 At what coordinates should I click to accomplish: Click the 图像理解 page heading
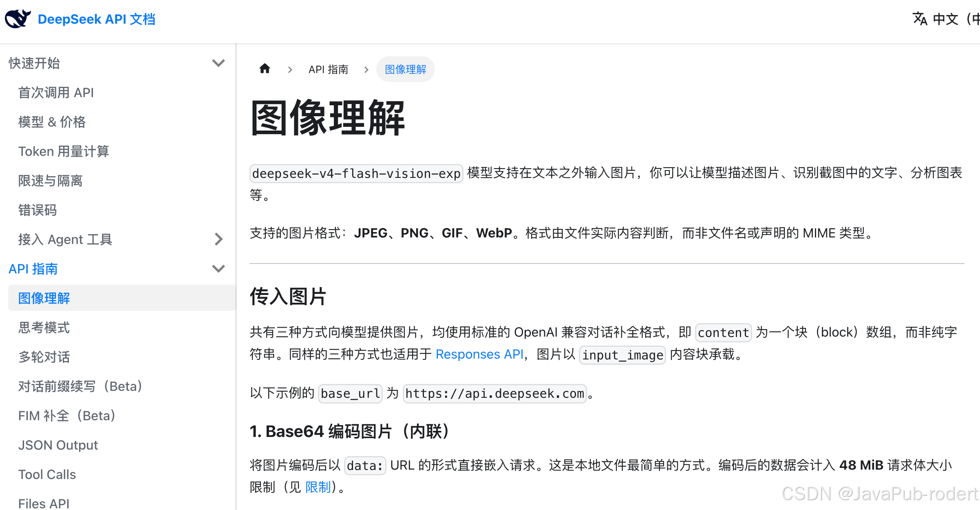click(328, 118)
